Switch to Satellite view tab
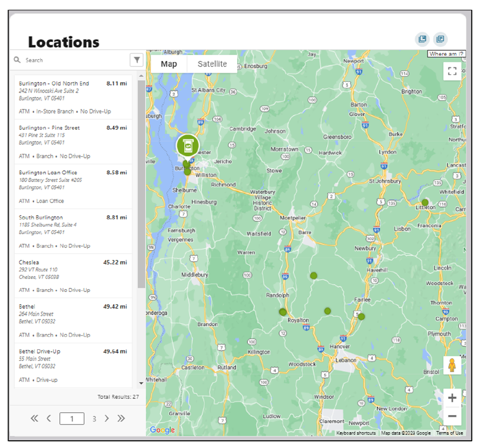 tap(212, 64)
